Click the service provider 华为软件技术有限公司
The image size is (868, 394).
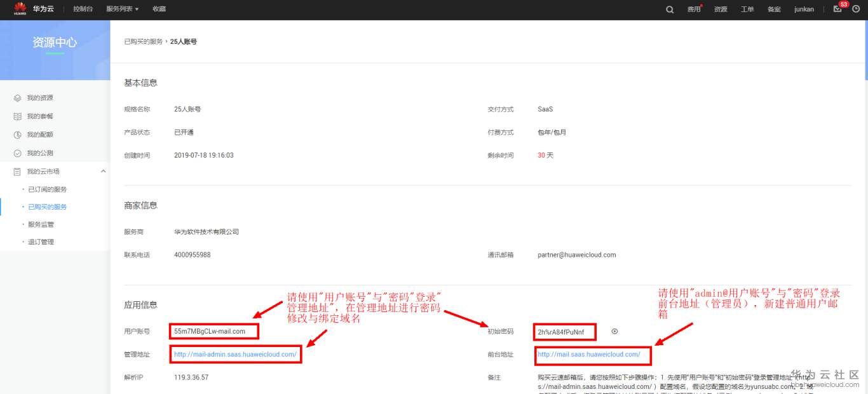207,232
